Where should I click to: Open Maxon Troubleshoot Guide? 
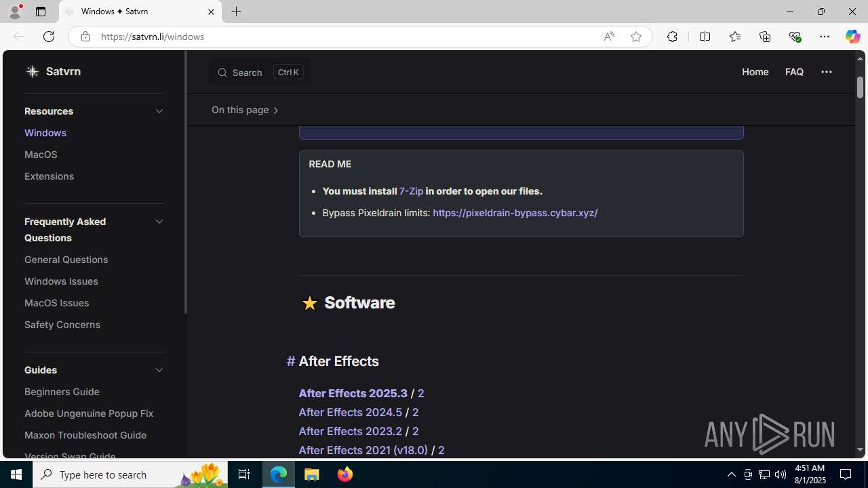(85, 435)
